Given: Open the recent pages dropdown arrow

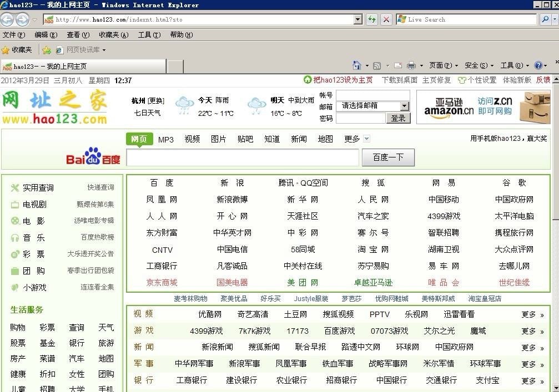Looking at the screenshot, I should click(x=34, y=19).
